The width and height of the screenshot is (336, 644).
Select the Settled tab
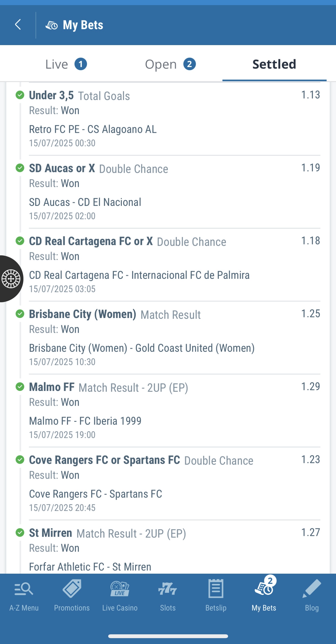(x=274, y=64)
